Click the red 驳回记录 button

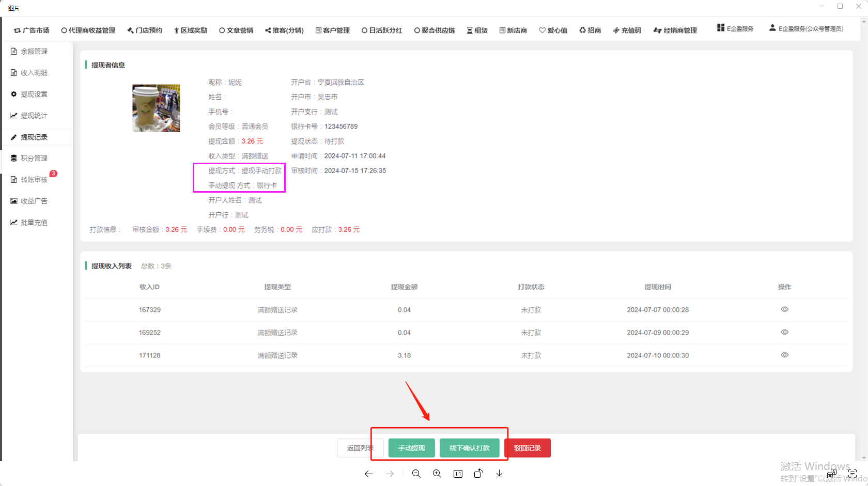[528, 448]
